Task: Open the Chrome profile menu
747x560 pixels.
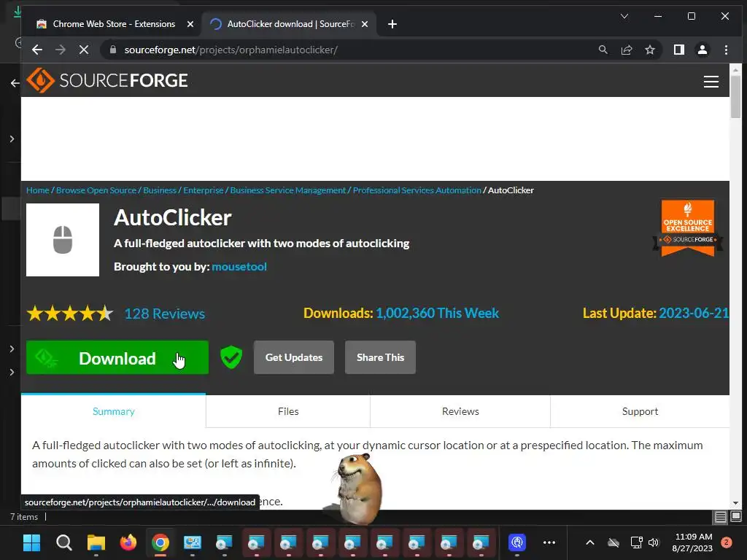Action: [x=703, y=50]
